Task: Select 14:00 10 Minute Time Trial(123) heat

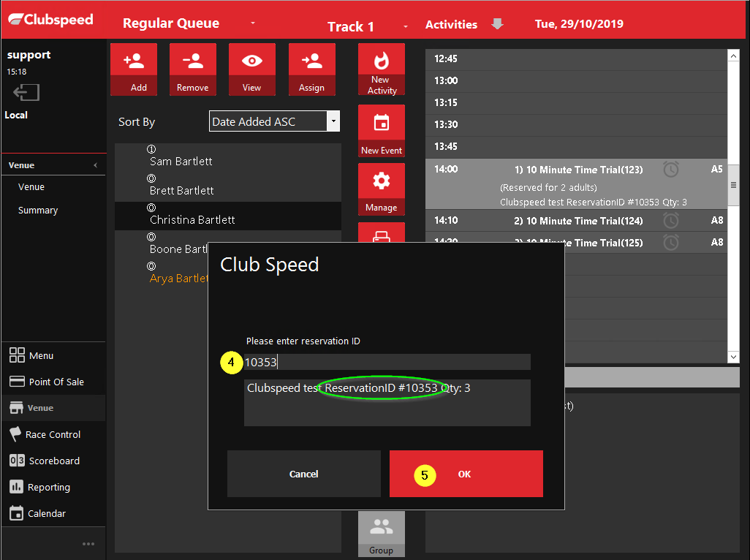Action: [x=576, y=184]
